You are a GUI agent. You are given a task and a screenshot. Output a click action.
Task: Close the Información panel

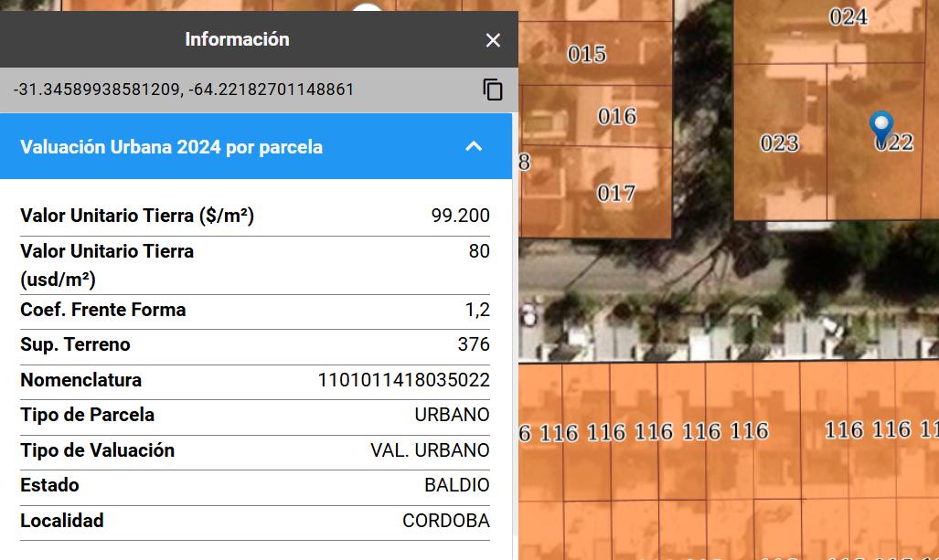(x=493, y=40)
